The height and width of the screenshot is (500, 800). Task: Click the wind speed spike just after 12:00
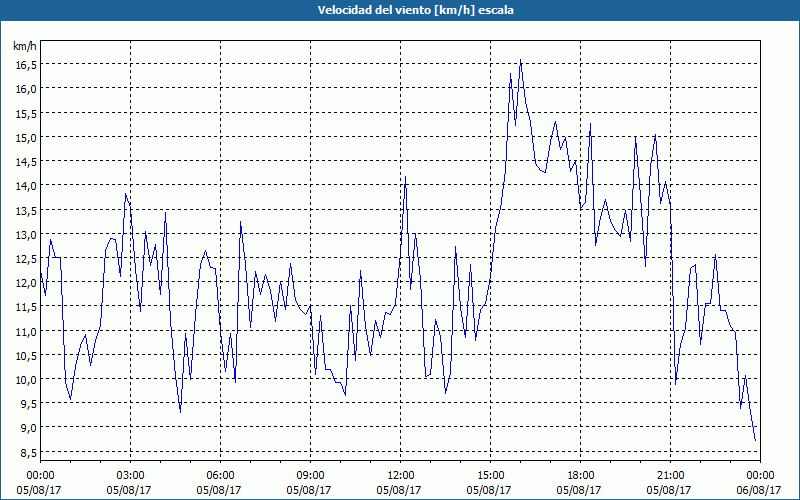(x=406, y=177)
